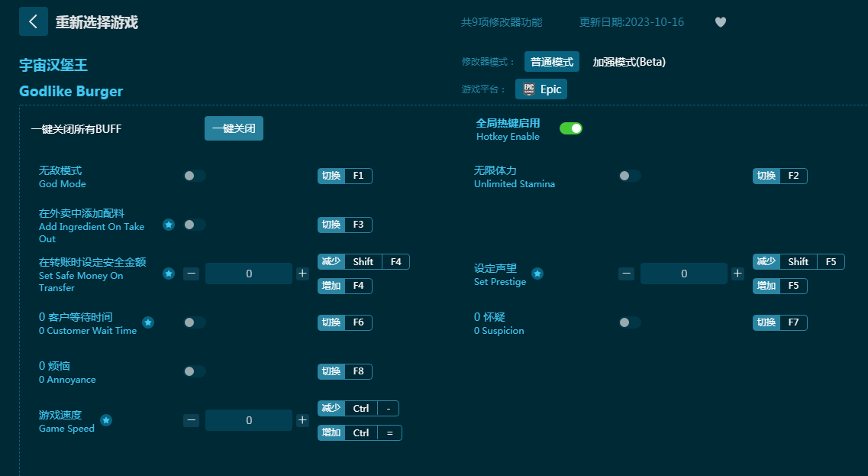Click the 宇宙汉堡王 game name text

pos(53,65)
